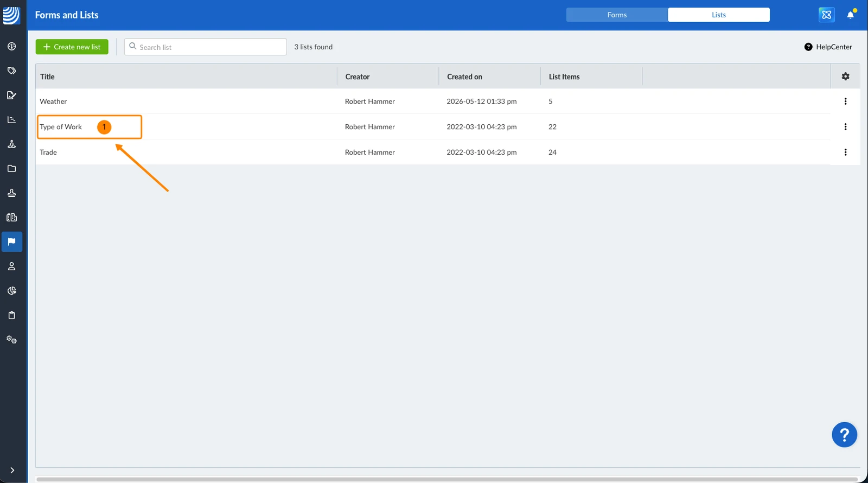Click the 2026-05-12 01:33 pm date
868x483 pixels.
[482, 101]
